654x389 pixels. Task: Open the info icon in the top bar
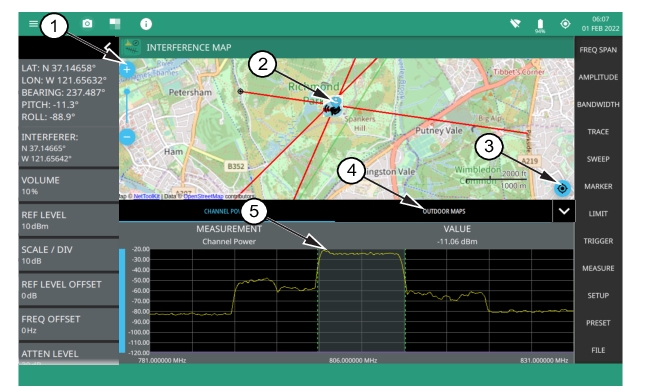pos(146,24)
